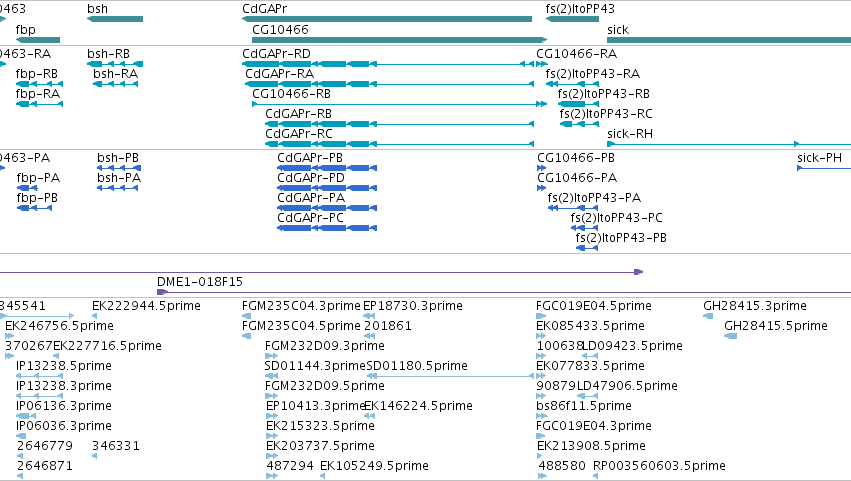Click the bsh-PA protein label
This screenshot has height=481, width=851.
click(119, 178)
